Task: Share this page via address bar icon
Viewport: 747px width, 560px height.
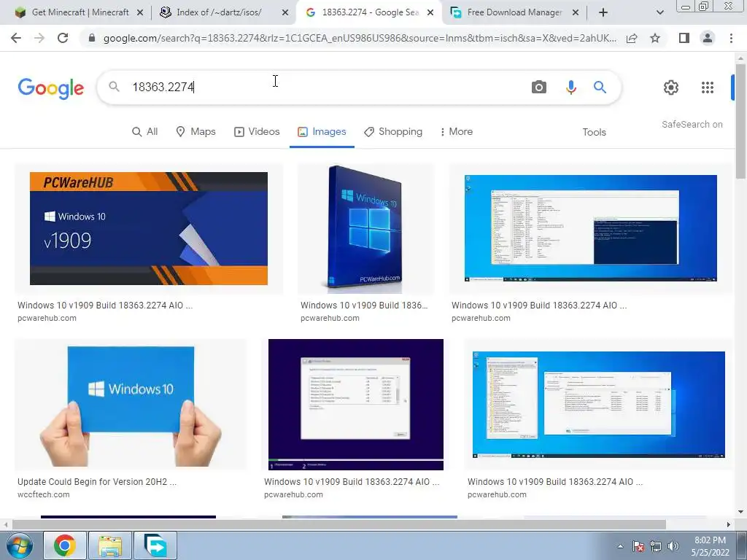Action: [x=632, y=38]
